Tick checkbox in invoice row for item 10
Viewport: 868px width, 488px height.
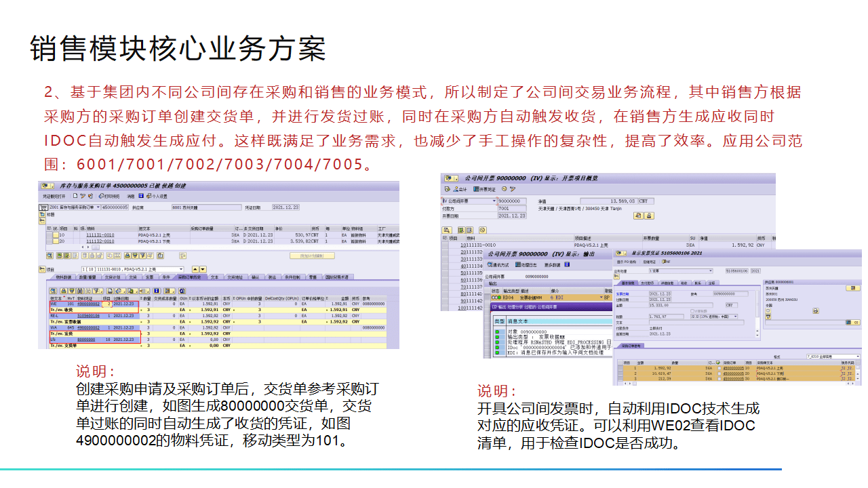coord(719,368)
